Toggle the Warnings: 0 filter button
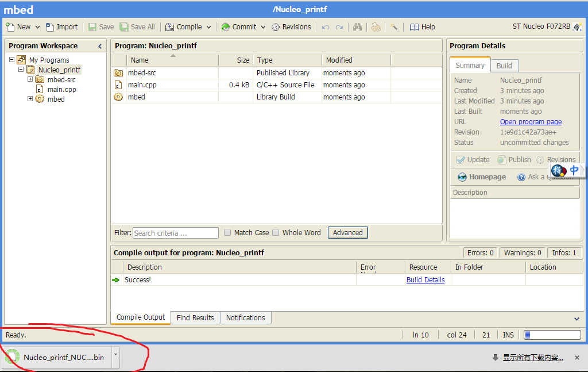Screen dimensions: 588x372 [523, 252]
